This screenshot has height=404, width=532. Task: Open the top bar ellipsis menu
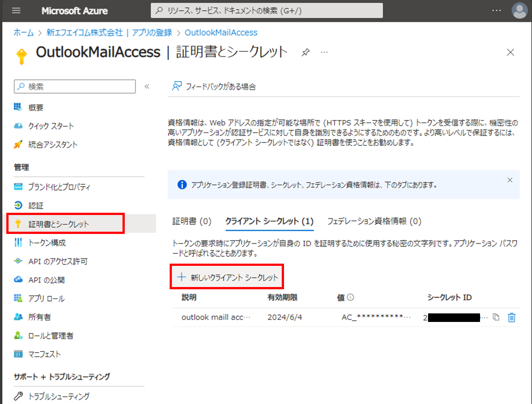[x=496, y=10]
